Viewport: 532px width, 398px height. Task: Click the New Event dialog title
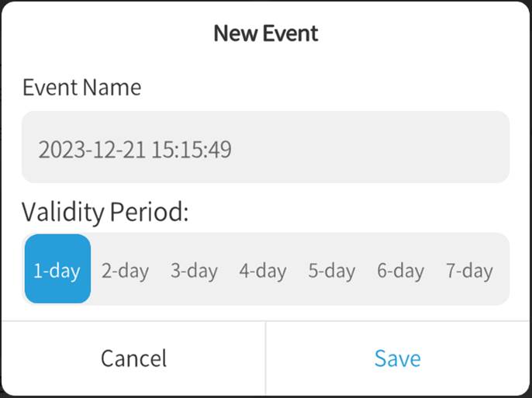pyautogui.click(x=266, y=33)
